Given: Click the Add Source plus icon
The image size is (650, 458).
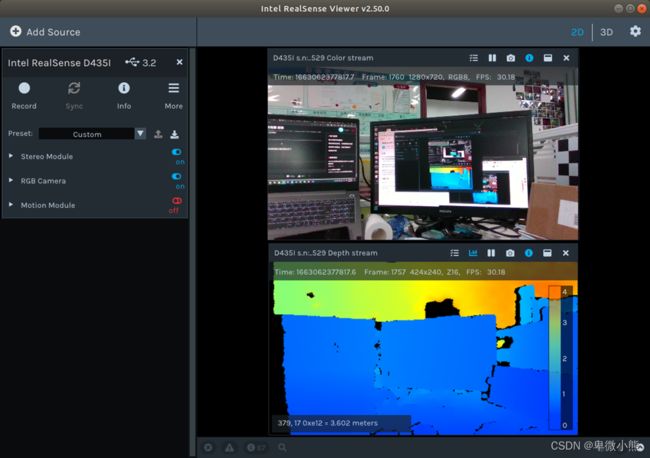Looking at the screenshot, I should (x=16, y=32).
